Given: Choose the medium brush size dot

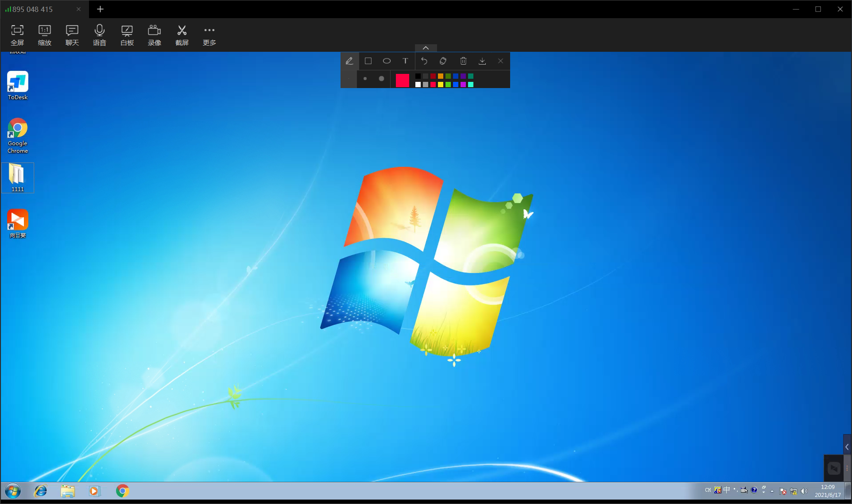Looking at the screenshot, I should pos(365,79).
